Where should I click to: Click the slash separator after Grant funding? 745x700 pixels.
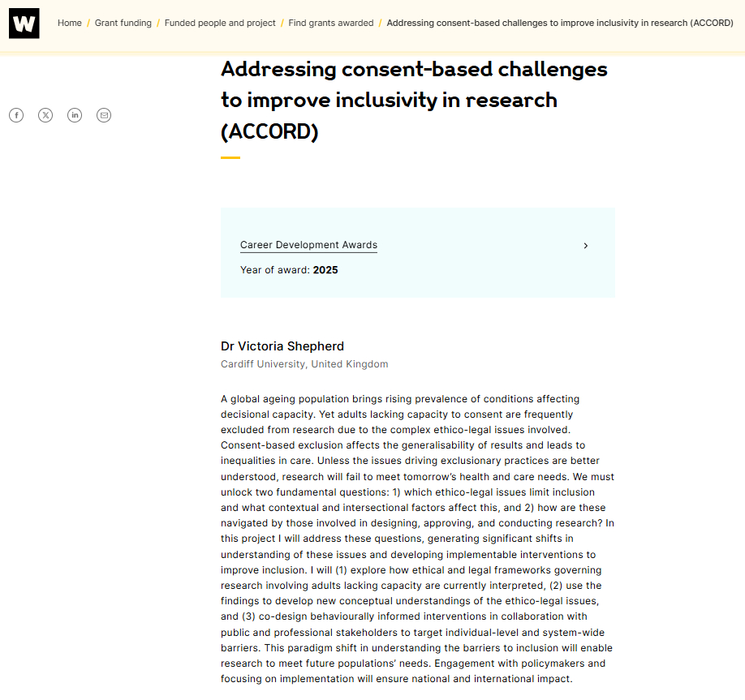pos(158,23)
